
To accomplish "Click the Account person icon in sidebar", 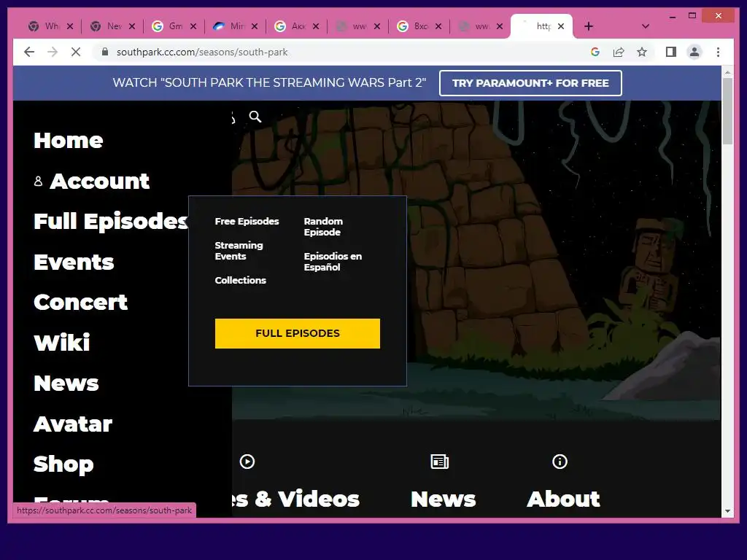I will (x=38, y=181).
